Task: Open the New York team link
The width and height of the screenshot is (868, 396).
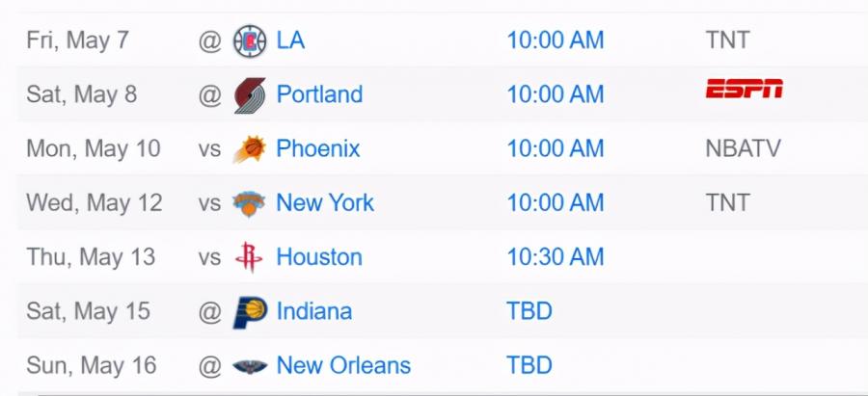Action: (x=325, y=203)
